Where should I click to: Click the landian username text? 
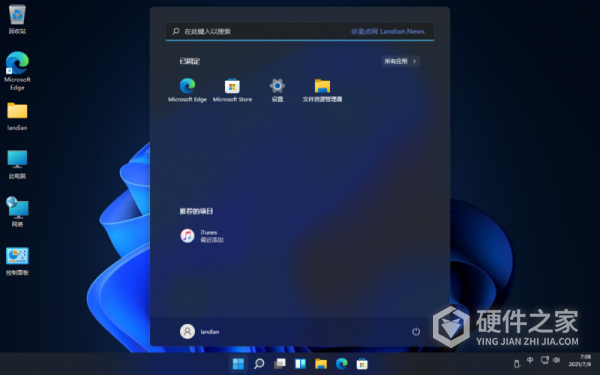pos(210,332)
